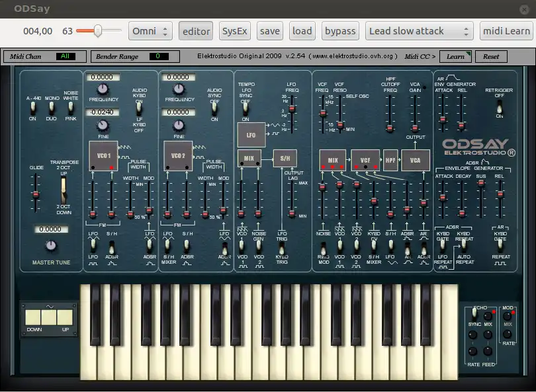Click the Midi Chan value field showing All
The width and height of the screenshot is (536, 392).
point(66,56)
